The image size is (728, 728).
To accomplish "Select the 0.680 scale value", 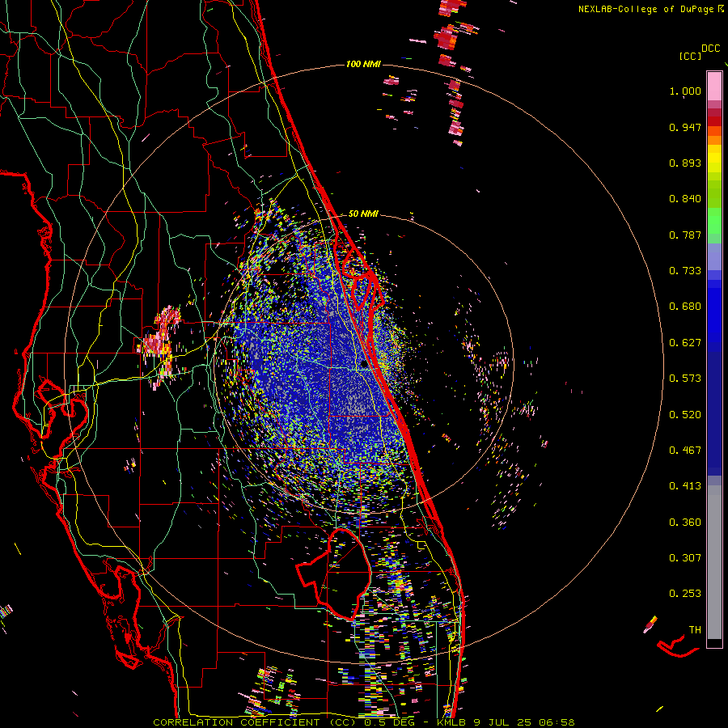I will [x=685, y=307].
